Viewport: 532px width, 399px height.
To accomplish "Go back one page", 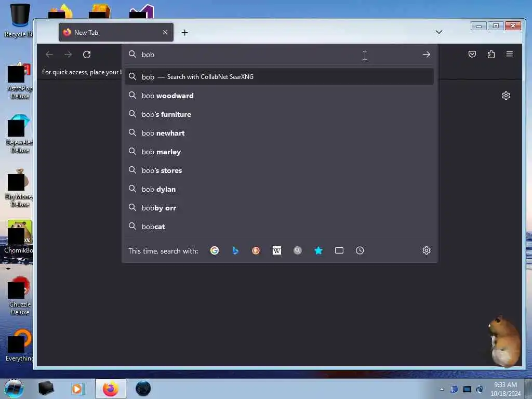I will tap(49, 54).
